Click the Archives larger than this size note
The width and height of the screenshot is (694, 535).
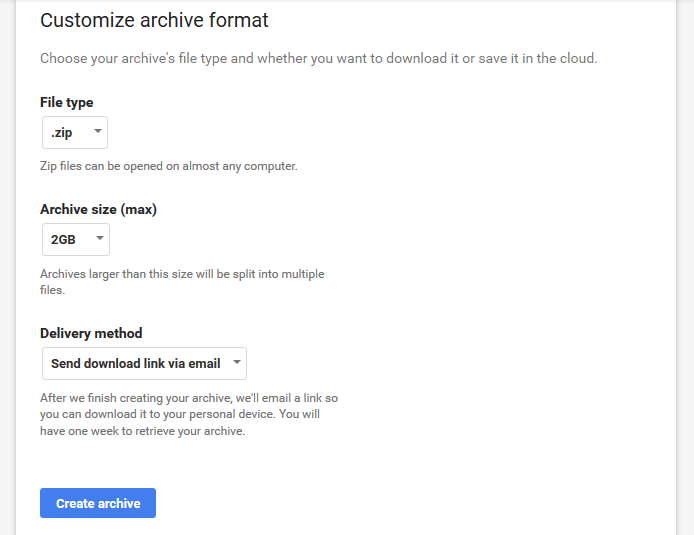182,282
